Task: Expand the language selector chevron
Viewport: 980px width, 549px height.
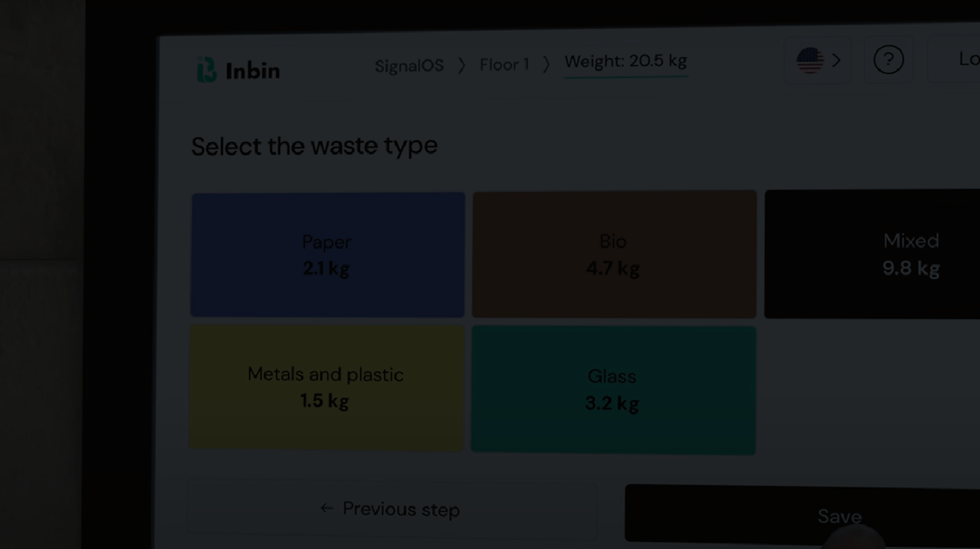Action: click(x=836, y=61)
